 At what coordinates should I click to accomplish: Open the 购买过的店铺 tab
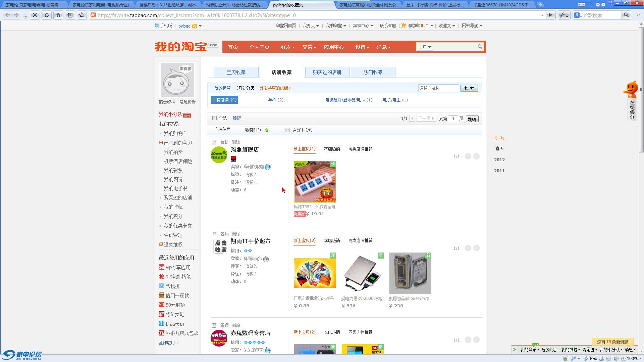[327, 72]
